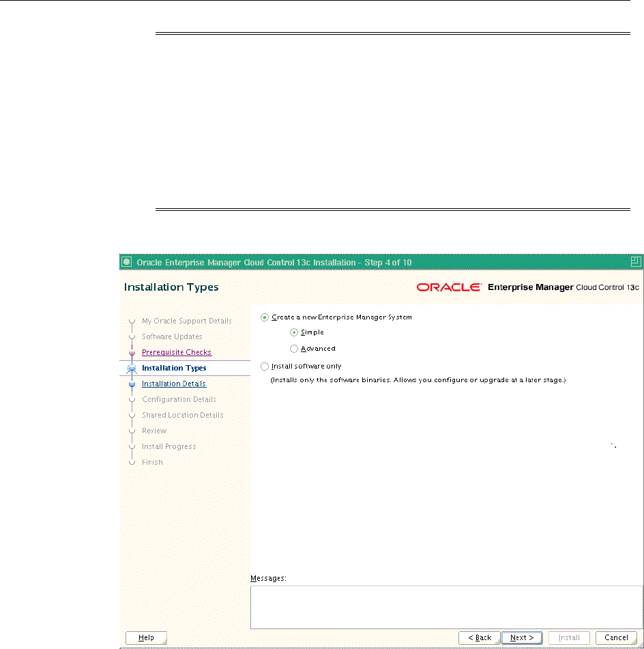Click My Oracle Support Details step

point(187,321)
